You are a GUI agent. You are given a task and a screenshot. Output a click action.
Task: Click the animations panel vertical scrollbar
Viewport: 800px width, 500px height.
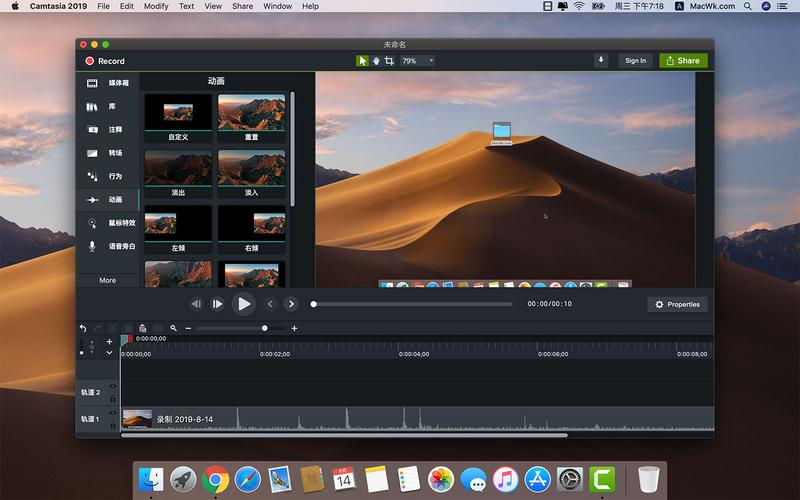[x=292, y=149]
